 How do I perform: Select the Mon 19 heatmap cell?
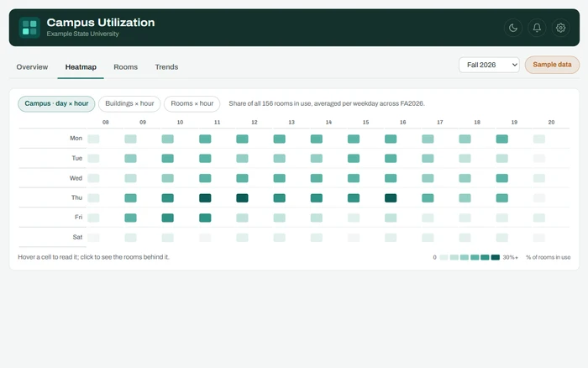[x=502, y=139]
